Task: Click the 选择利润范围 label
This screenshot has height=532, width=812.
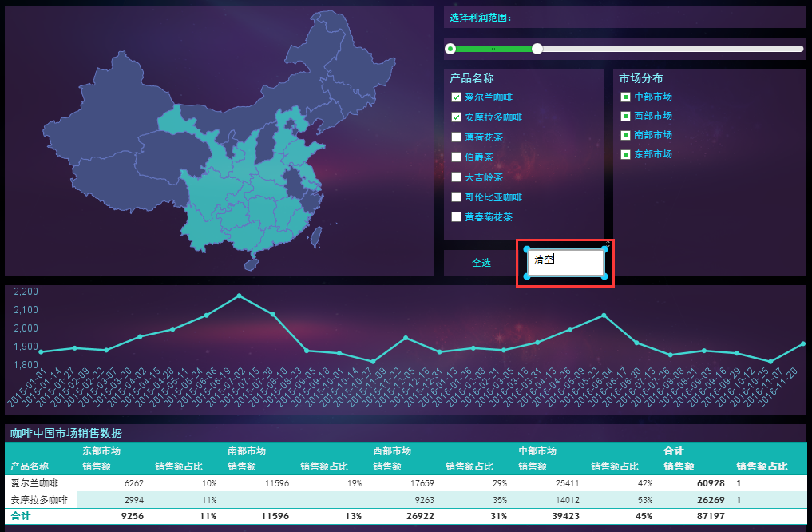Action: click(481, 18)
